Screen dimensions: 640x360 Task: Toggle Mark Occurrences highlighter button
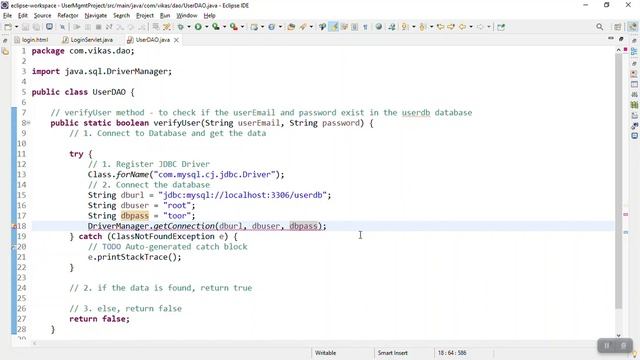click(334, 27)
